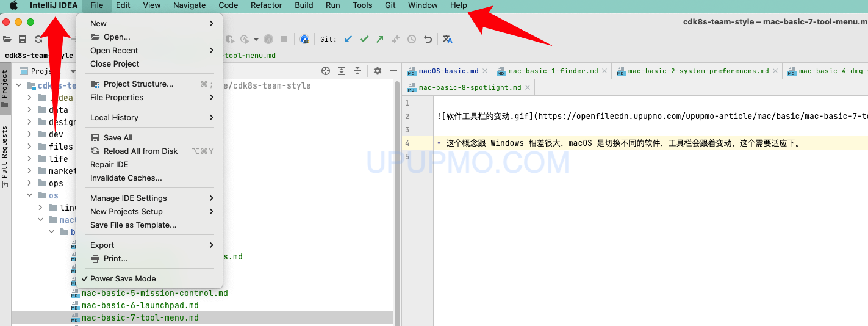
Task: Click the Git Show History clock icon
Action: (412, 39)
